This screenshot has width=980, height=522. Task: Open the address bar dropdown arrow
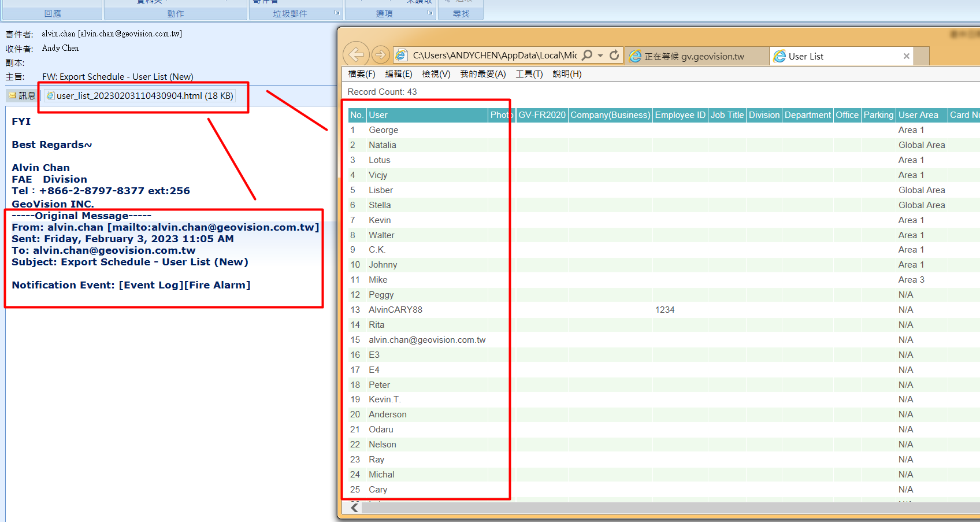[x=600, y=55]
